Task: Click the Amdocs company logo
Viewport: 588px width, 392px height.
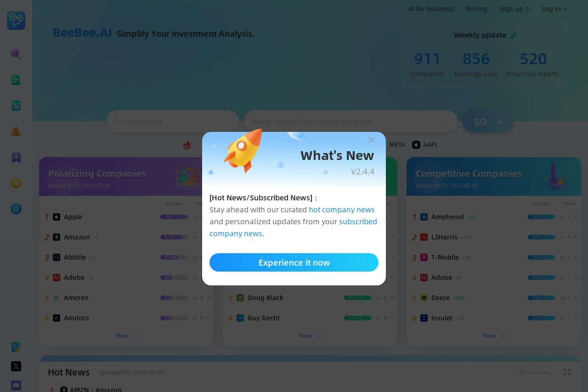Action: point(57,318)
